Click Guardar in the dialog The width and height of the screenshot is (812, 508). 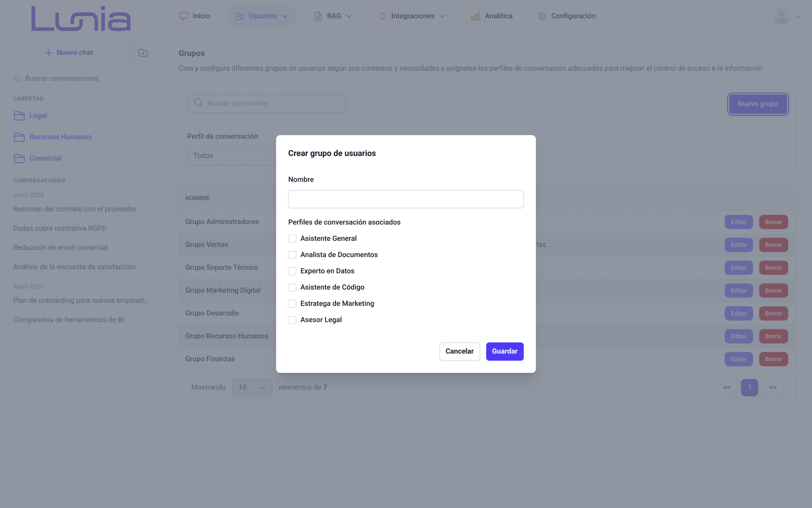click(x=505, y=351)
